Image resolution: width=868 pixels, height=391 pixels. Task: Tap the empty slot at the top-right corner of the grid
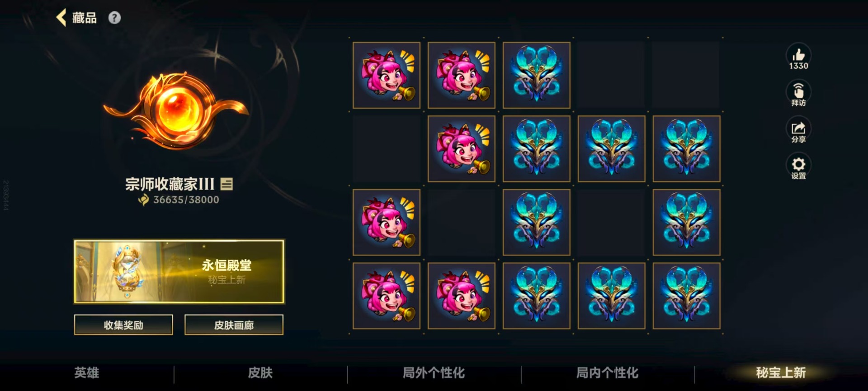[x=686, y=75]
